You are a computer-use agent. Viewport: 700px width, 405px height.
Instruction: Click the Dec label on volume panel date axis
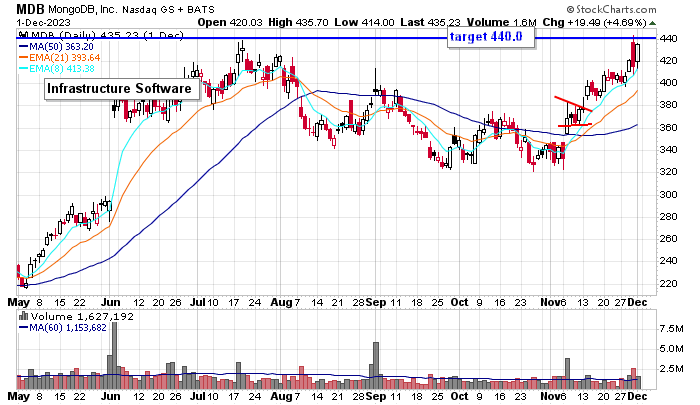(x=638, y=396)
